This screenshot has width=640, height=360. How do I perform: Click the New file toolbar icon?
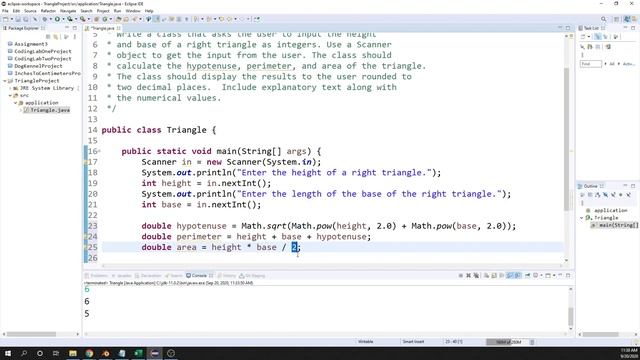pos(6,19)
